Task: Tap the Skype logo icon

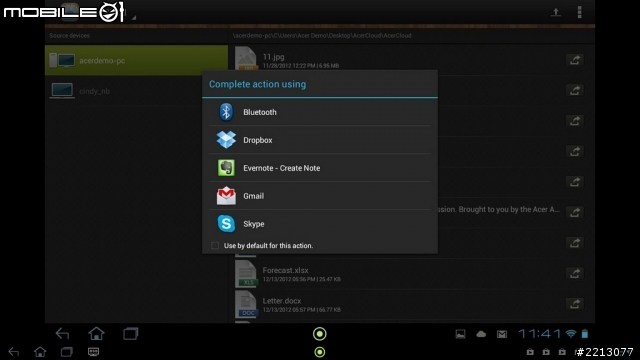Action: 226,224
